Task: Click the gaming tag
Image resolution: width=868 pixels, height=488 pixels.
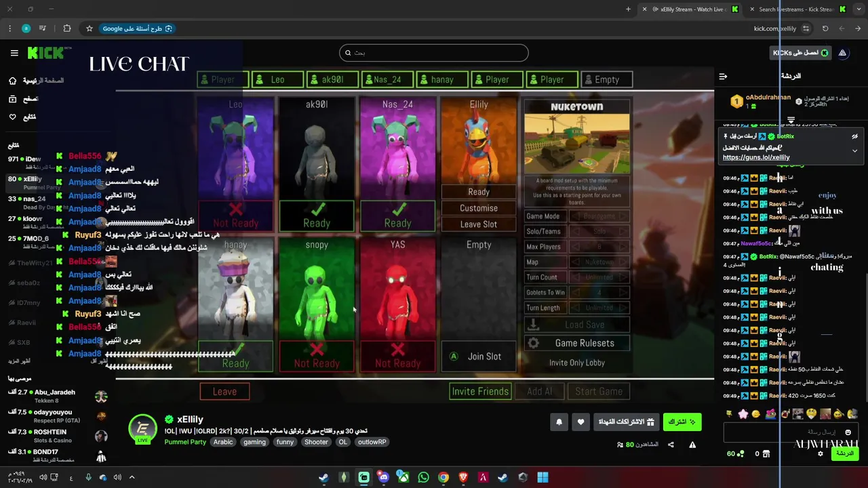Action: [254, 442]
